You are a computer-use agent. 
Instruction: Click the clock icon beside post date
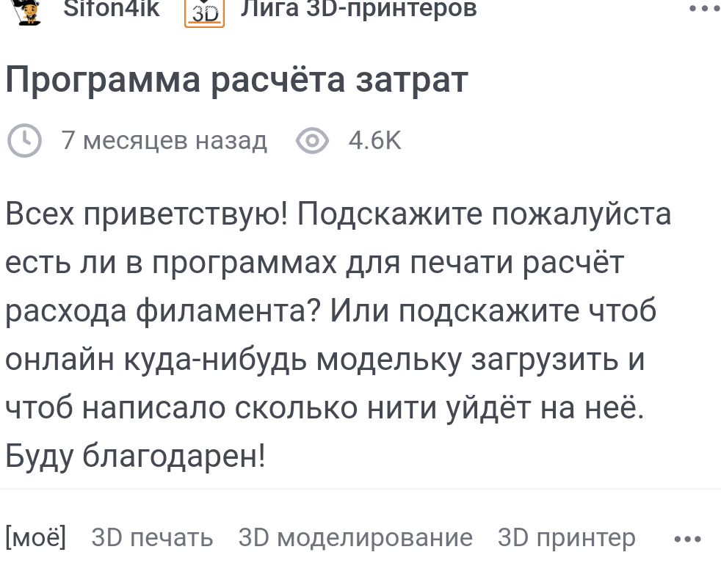(24, 140)
